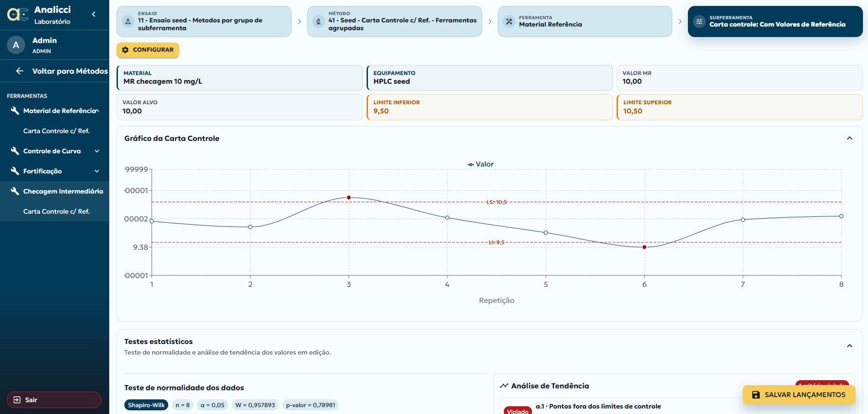The height and width of the screenshot is (414, 868).
Task: Click the tools icon in the Ferramenta breadcrumb
Action: pyautogui.click(x=509, y=21)
